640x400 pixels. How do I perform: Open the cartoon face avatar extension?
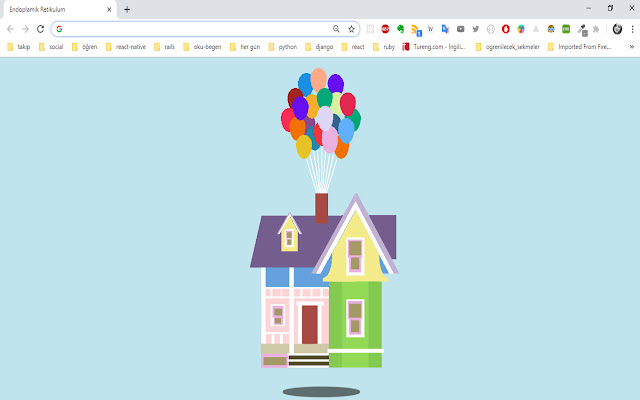coord(551,29)
